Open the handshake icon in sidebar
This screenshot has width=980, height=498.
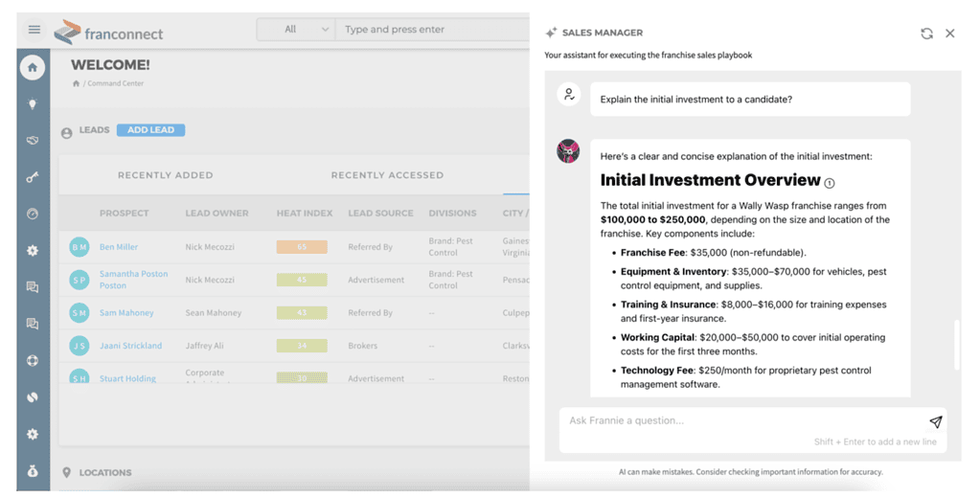[33, 141]
